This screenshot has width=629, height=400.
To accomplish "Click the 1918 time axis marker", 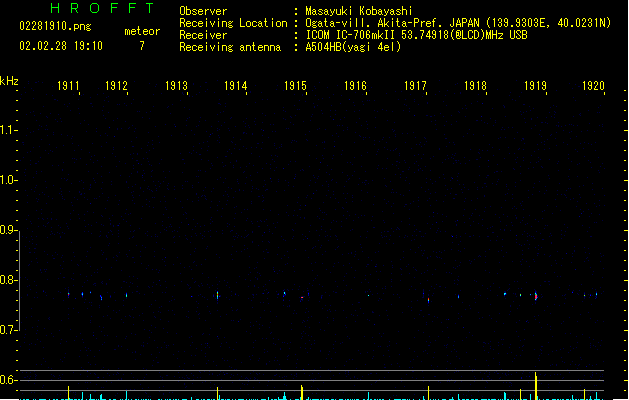I will 475,86.
